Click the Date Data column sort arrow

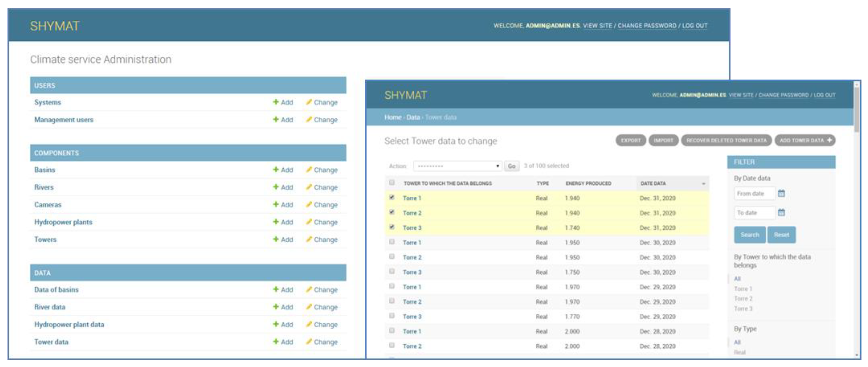click(x=703, y=184)
